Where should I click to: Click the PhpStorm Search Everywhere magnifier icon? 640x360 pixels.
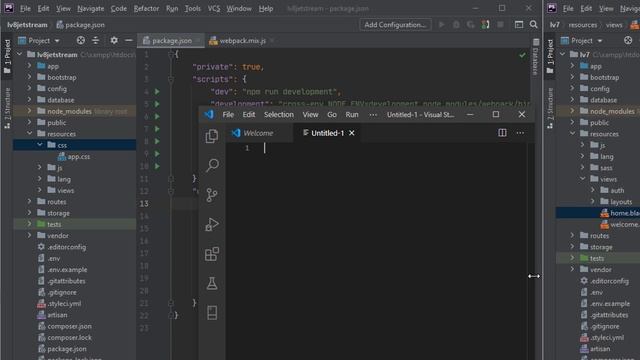(533, 24)
